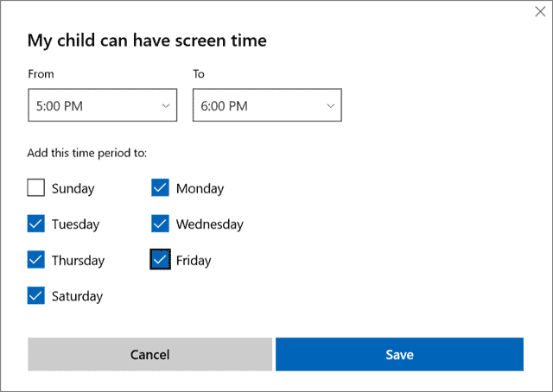The height and width of the screenshot is (392, 553).
Task: Click the Sunday text label
Action: click(x=73, y=188)
